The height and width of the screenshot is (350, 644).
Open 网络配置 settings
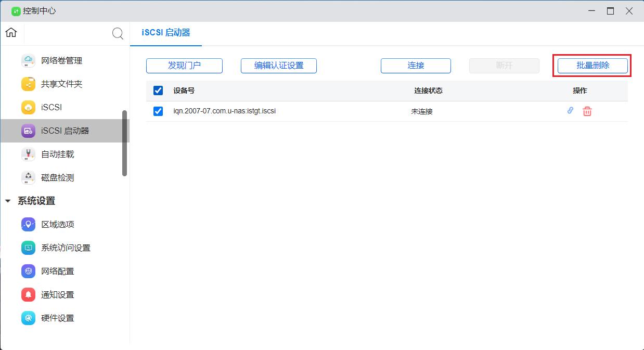[57, 271]
